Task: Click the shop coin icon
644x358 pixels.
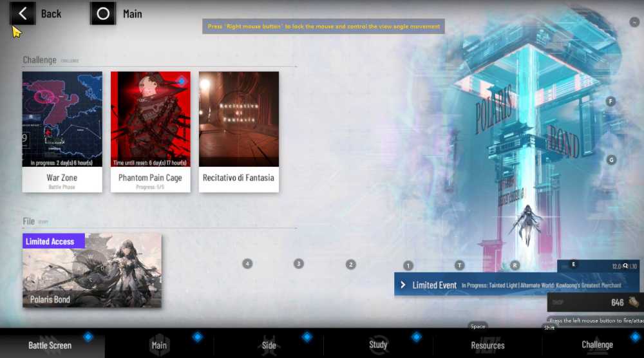Action: click(x=633, y=302)
